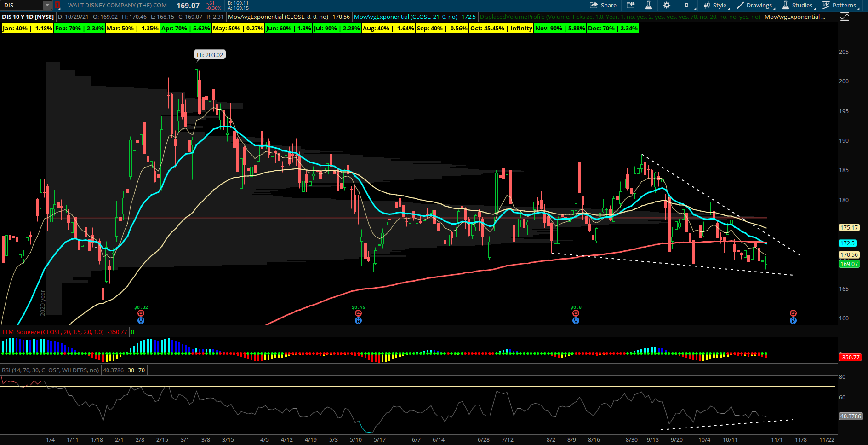Open the Style menu
The width and height of the screenshot is (868, 445).
pyautogui.click(x=716, y=6)
